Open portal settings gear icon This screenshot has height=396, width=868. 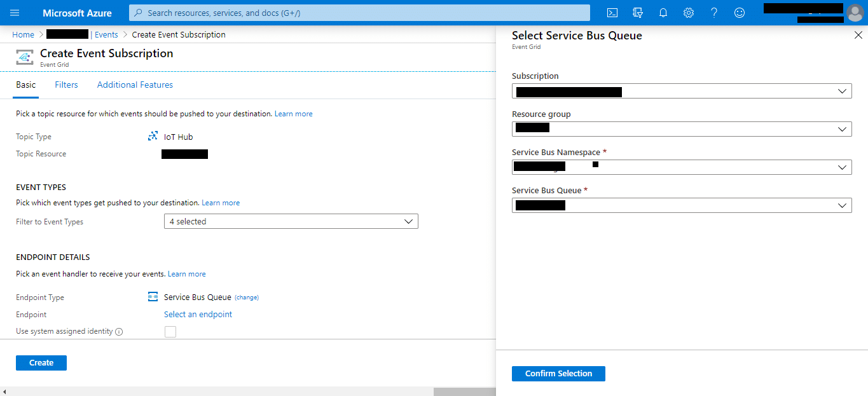click(x=689, y=13)
